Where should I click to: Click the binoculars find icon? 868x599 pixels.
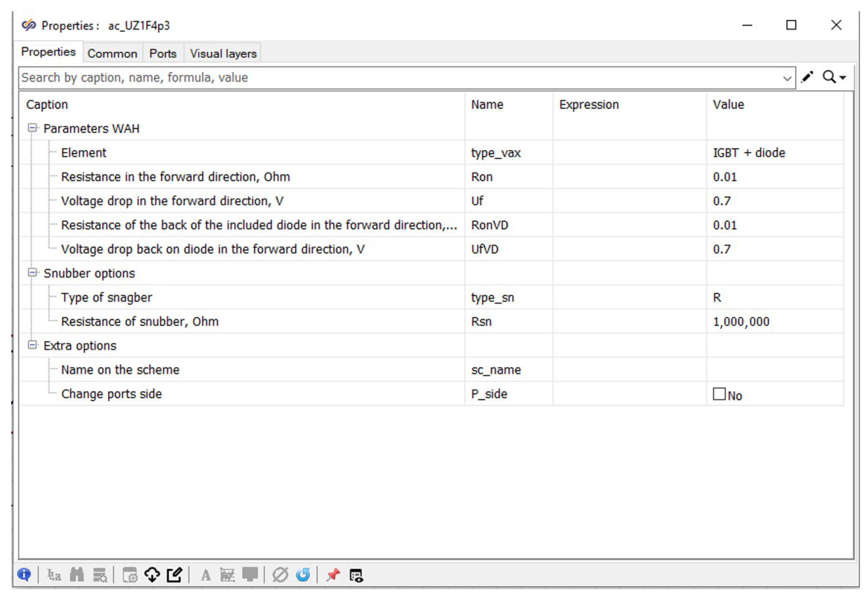click(x=76, y=575)
